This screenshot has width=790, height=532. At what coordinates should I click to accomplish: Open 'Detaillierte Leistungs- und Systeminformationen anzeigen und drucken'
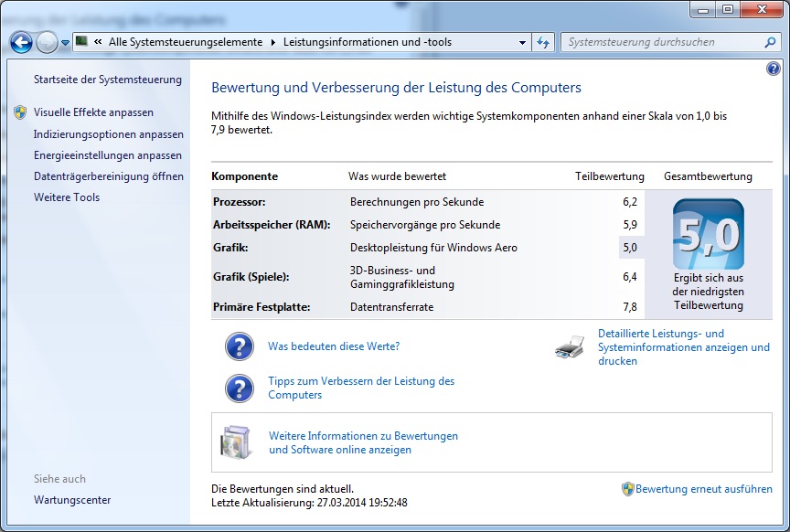tap(684, 347)
